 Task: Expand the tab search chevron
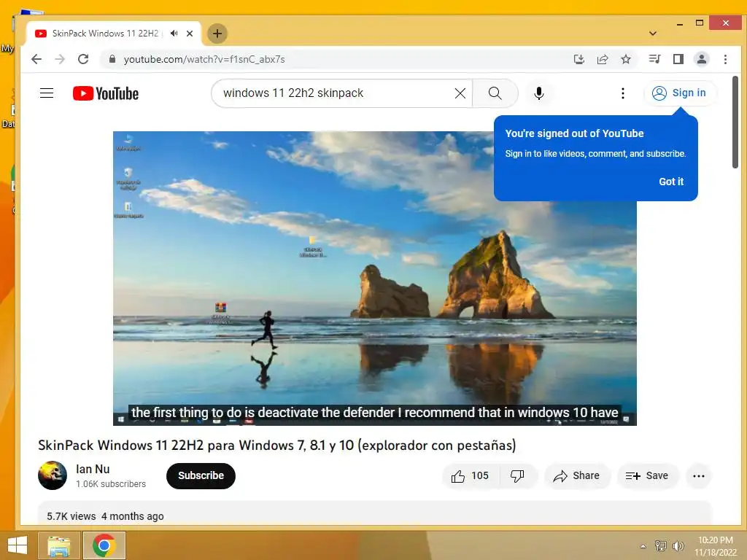click(x=653, y=34)
